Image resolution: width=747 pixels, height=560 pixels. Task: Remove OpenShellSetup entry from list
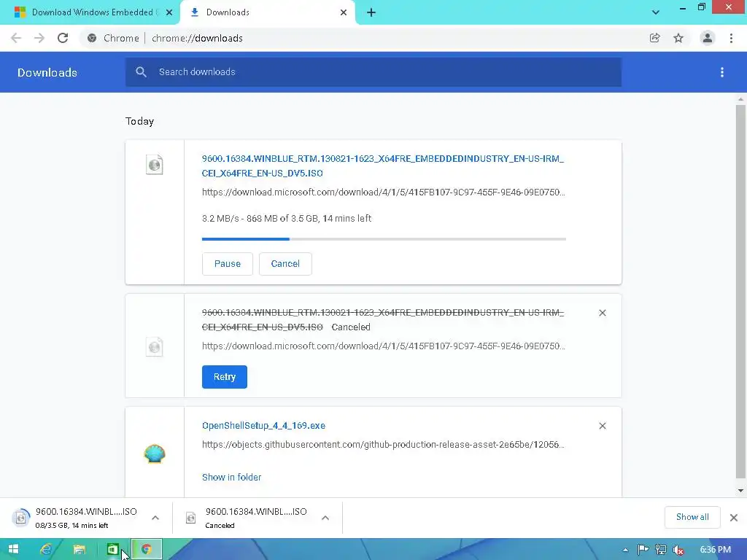click(602, 426)
